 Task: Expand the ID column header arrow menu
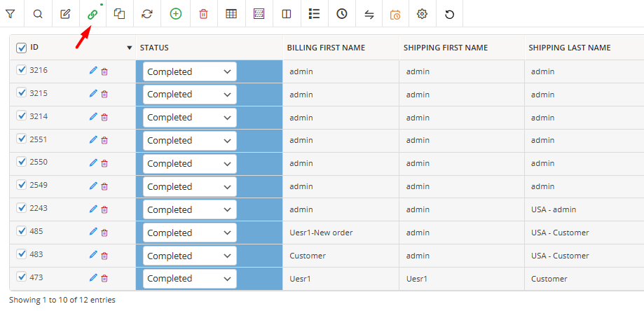[130, 48]
